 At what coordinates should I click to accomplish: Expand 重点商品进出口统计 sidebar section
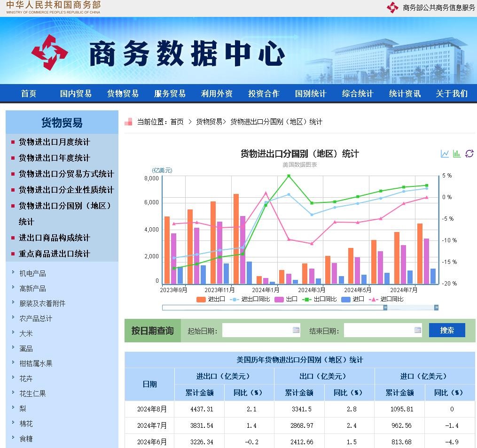click(x=54, y=254)
